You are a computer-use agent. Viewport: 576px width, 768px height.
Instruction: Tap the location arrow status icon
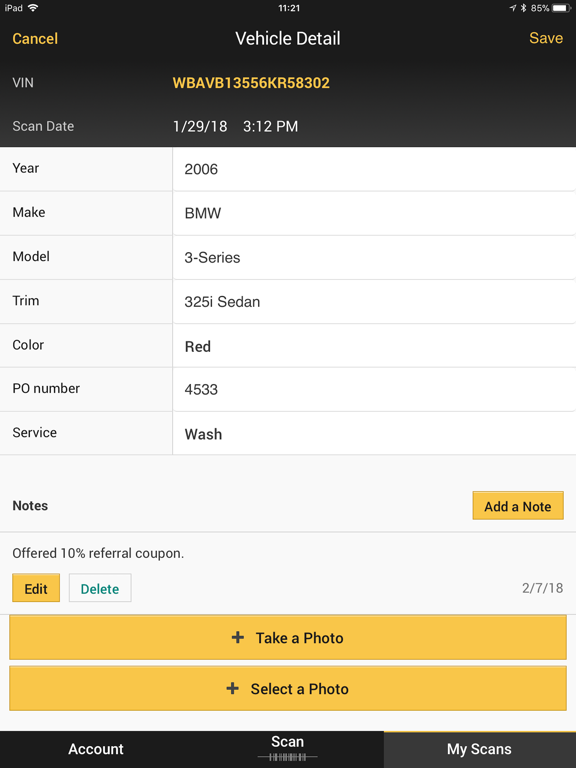click(x=513, y=8)
